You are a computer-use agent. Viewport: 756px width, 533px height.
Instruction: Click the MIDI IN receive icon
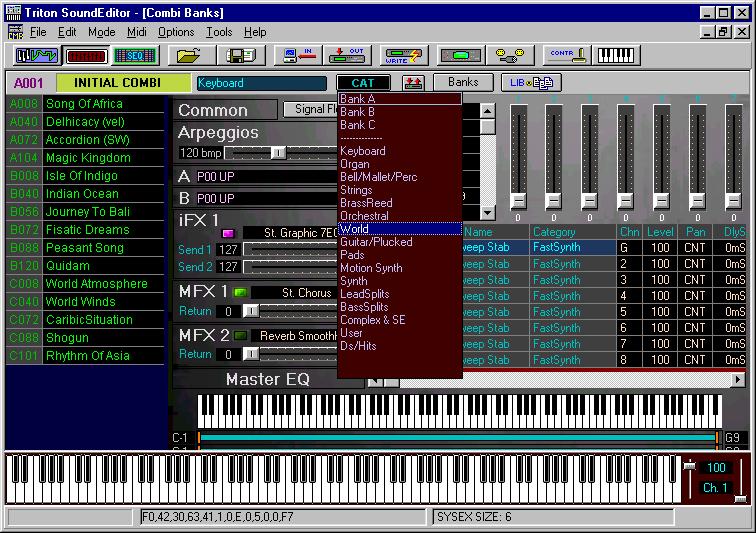[297, 56]
